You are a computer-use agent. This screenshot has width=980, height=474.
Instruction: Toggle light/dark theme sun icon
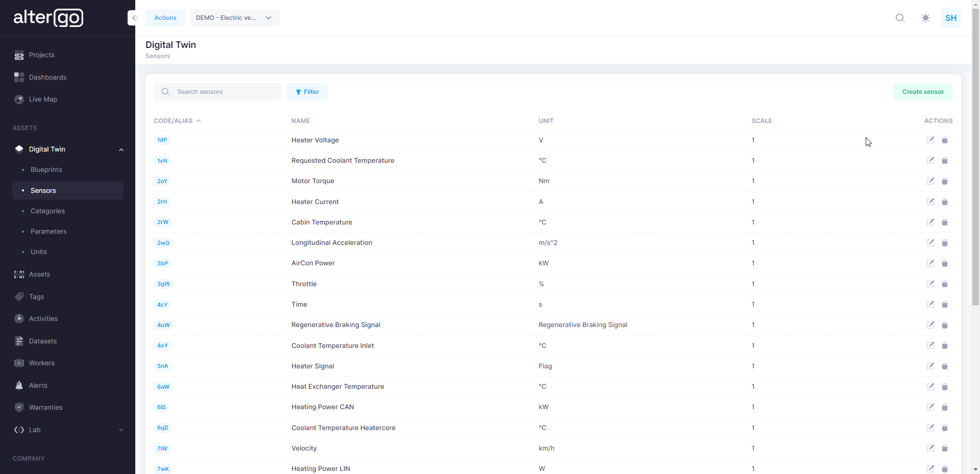coord(925,18)
